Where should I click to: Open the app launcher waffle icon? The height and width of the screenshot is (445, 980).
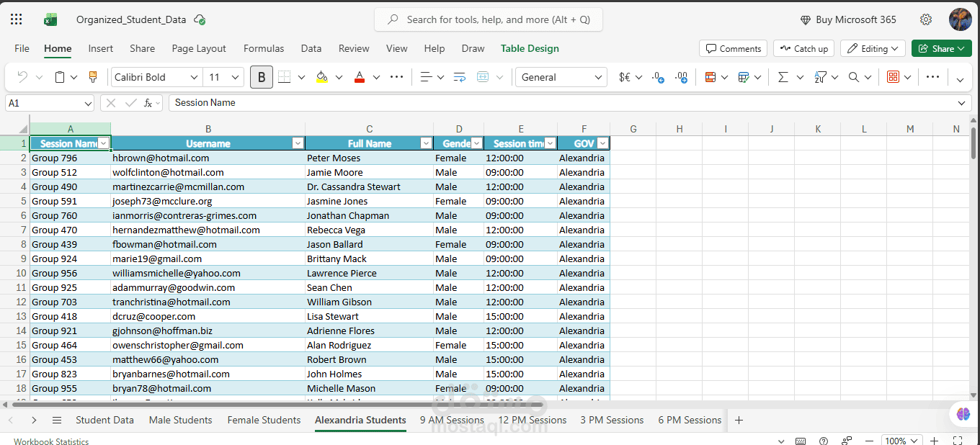16,20
